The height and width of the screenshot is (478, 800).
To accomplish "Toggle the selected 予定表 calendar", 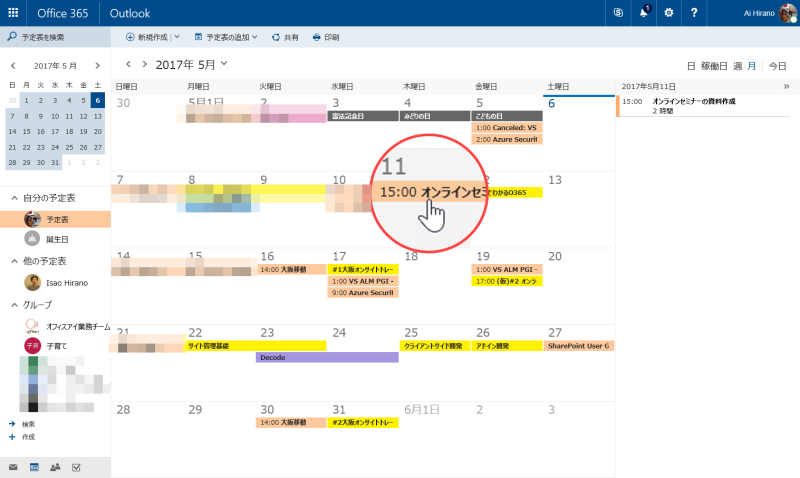I will point(55,219).
